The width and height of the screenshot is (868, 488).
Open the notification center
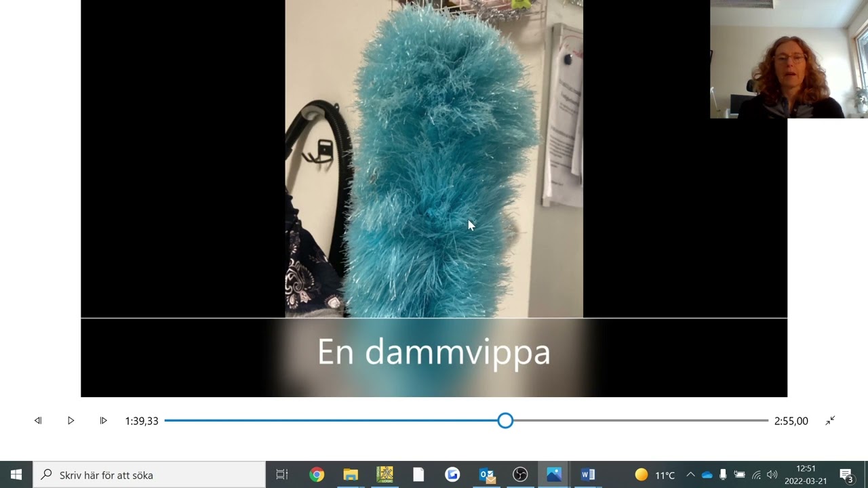(x=846, y=475)
